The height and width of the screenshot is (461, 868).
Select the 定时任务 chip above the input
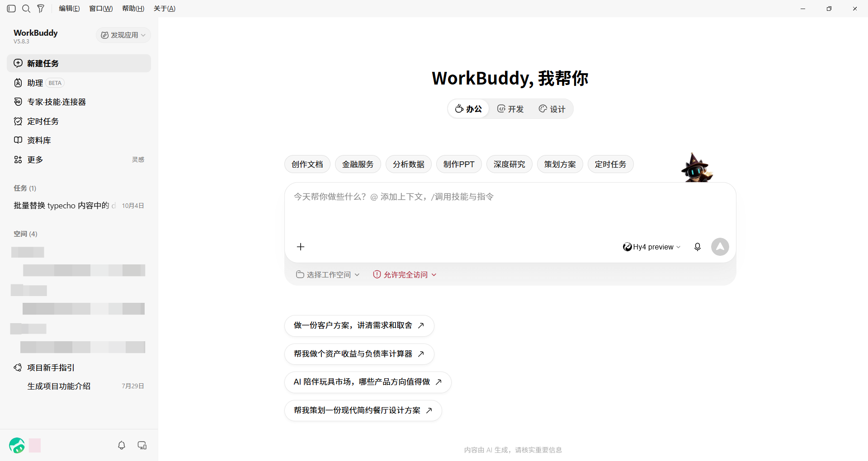click(611, 165)
